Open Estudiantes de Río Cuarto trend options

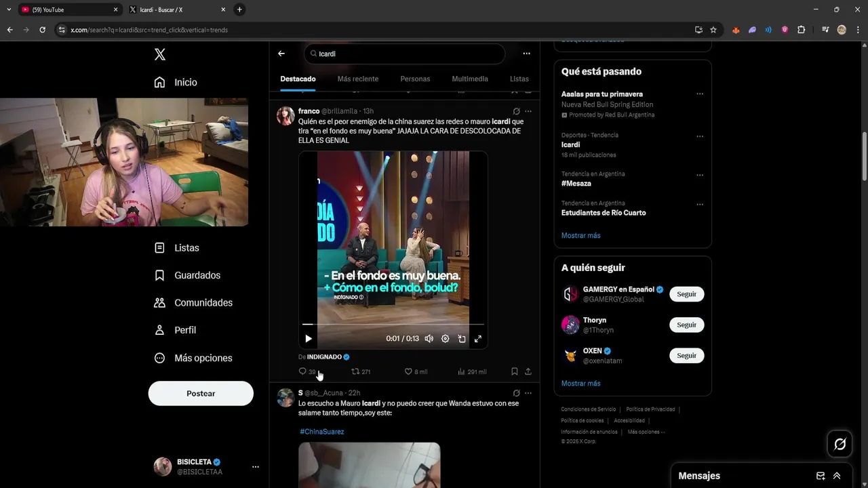pos(700,204)
